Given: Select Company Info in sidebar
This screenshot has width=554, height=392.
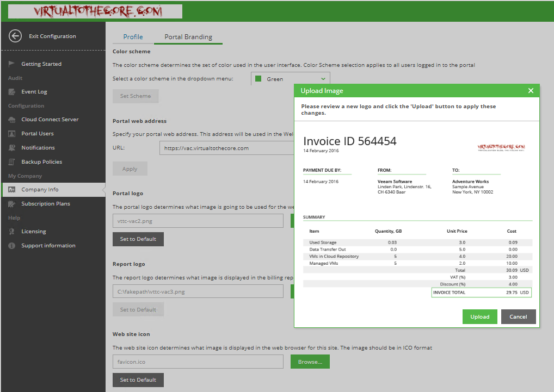Looking at the screenshot, I should click(54, 190).
